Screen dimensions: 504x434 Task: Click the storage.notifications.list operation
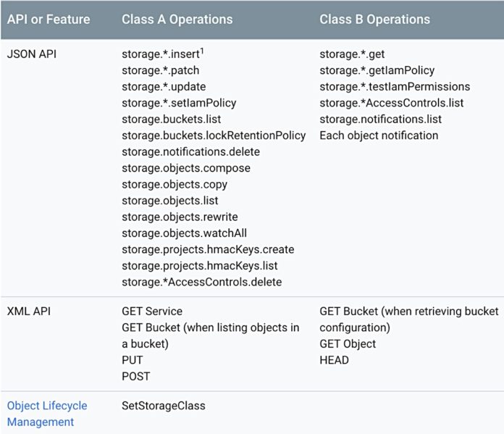click(x=380, y=119)
